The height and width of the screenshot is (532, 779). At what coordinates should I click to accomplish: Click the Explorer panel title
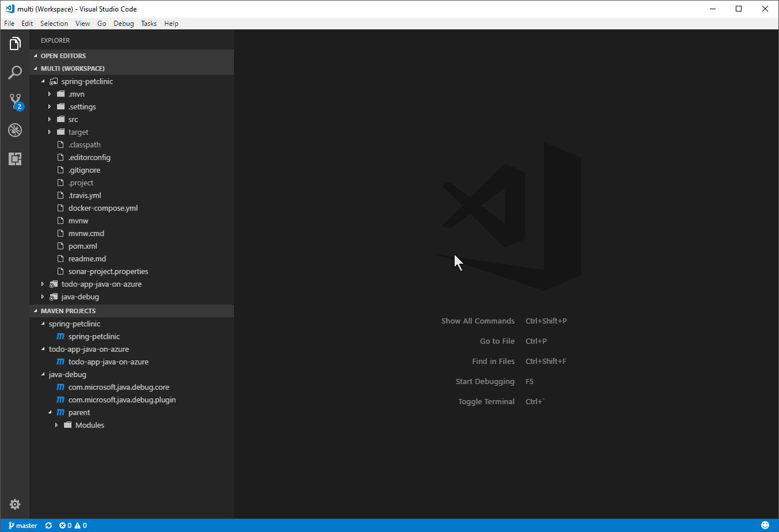pyautogui.click(x=55, y=40)
